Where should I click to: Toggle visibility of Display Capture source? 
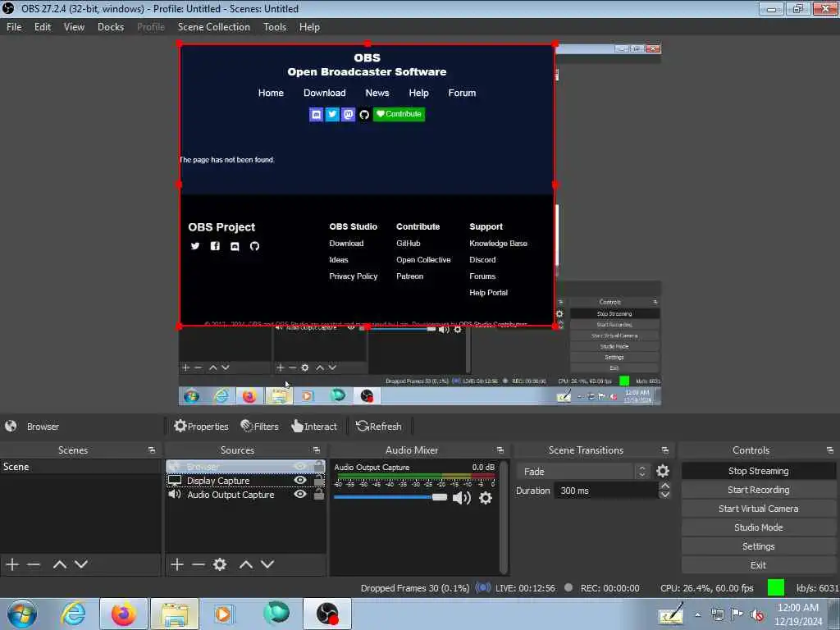(300, 481)
